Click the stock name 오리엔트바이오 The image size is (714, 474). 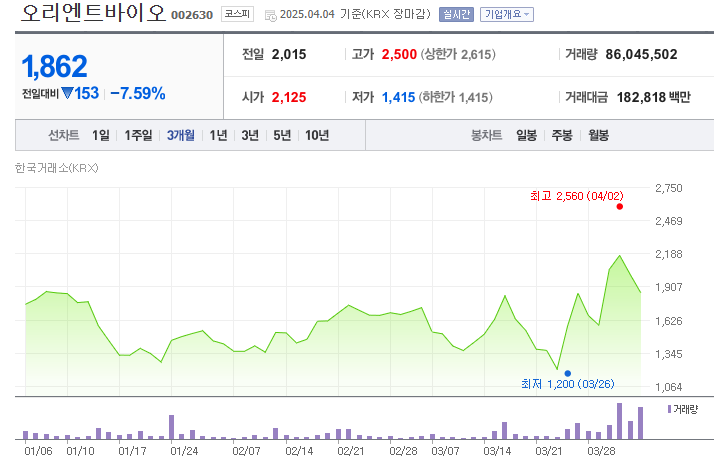93,13
